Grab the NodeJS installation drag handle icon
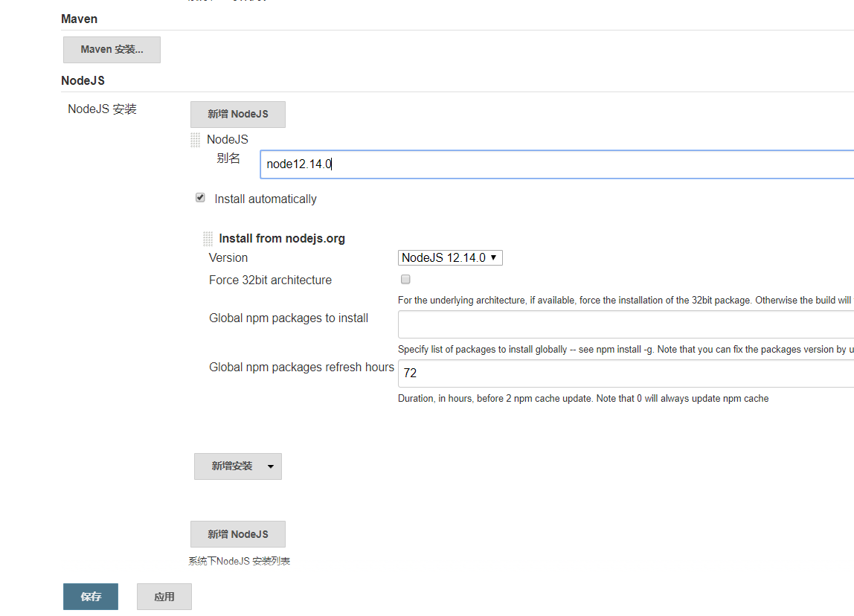854x616 pixels. (x=195, y=140)
